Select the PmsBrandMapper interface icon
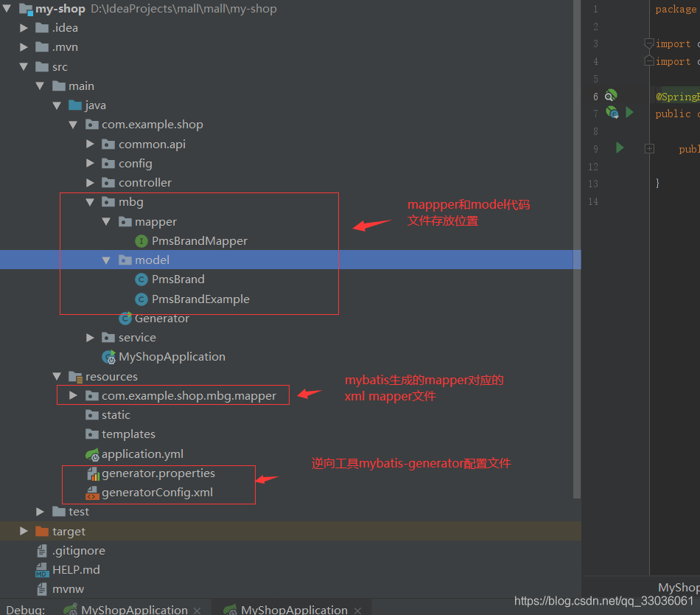 (141, 240)
